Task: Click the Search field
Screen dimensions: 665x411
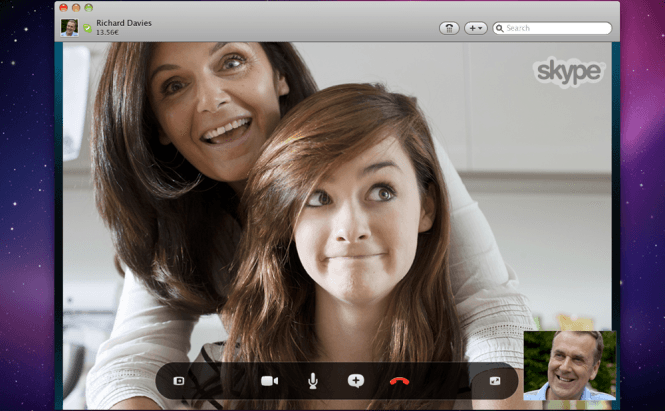Action: (x=552, y=28)
